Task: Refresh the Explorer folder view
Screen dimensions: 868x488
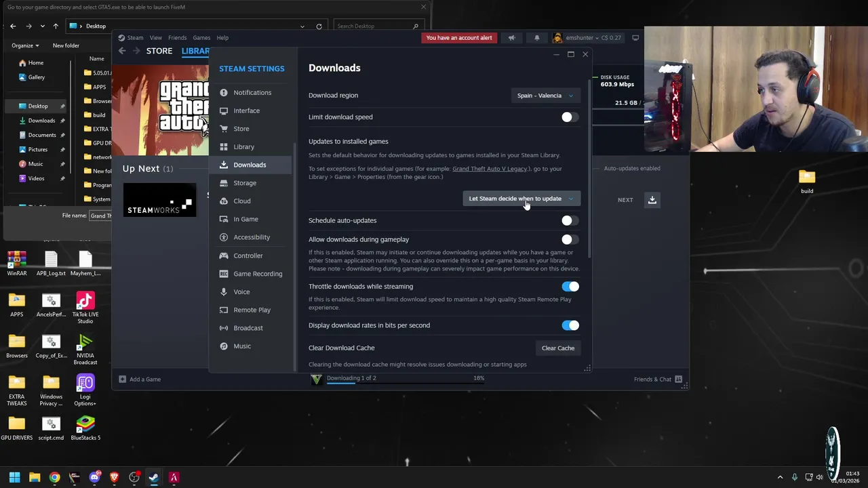Action: coord(319,26)
